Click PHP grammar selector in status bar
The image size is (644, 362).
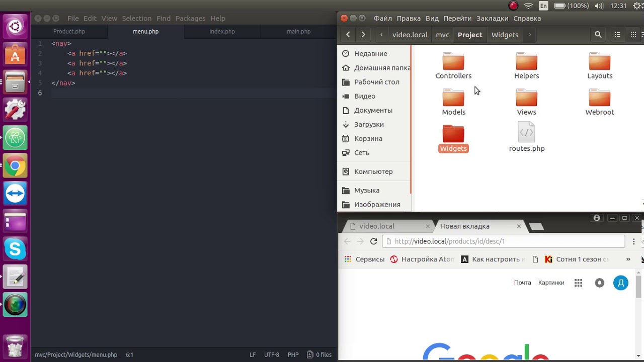[293, 354]
